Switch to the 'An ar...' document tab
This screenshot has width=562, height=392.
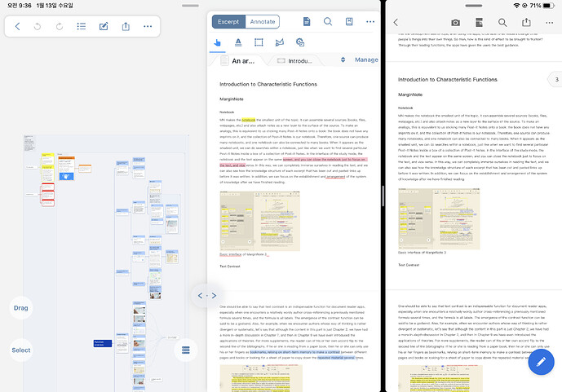pos(238,61)
